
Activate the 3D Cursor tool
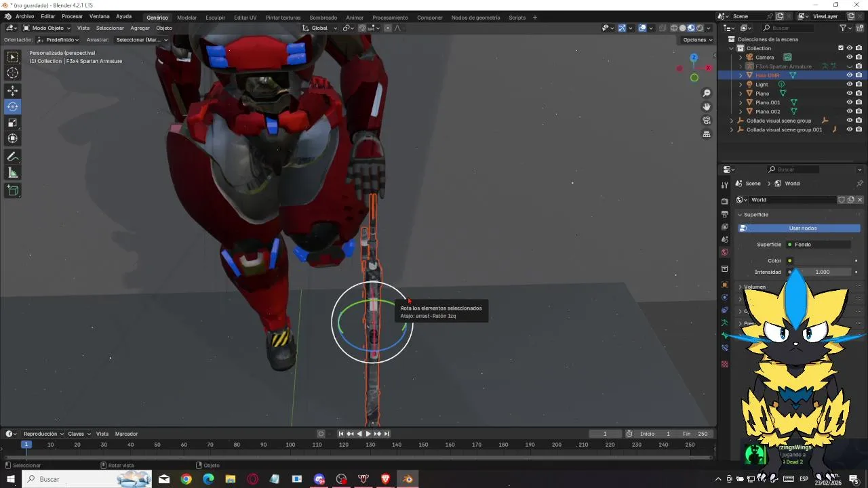tap(13, 73)
